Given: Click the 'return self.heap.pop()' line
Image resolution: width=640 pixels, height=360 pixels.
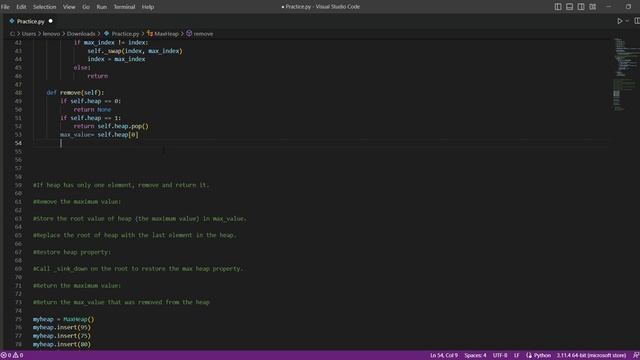Looking at the screenshot, I should point(111,126).
